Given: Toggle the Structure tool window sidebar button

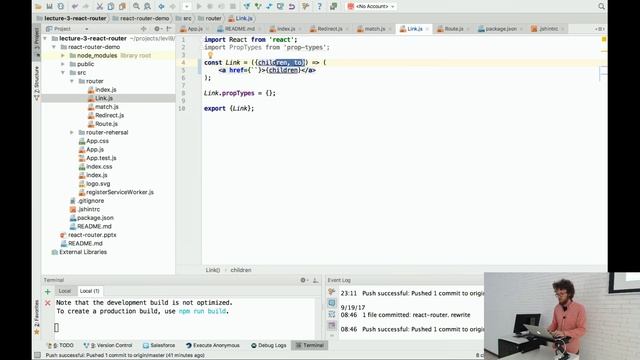Looking at the screenshot, I should pyautogui.click(x=36, y=82).
